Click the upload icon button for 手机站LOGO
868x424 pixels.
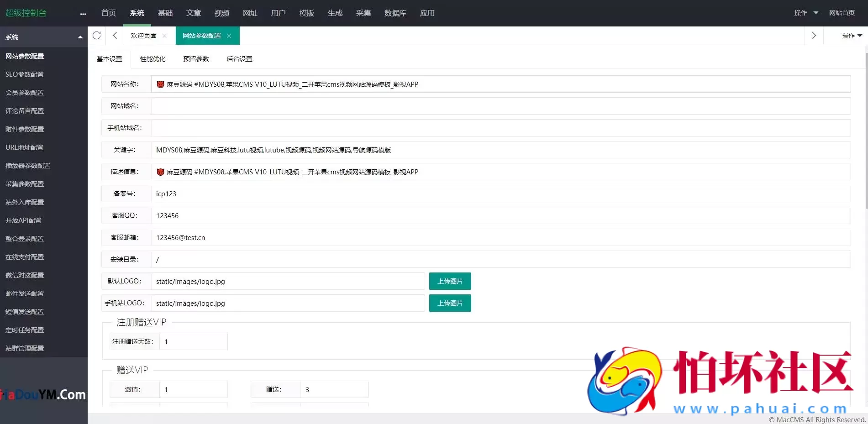pos(450,303)
